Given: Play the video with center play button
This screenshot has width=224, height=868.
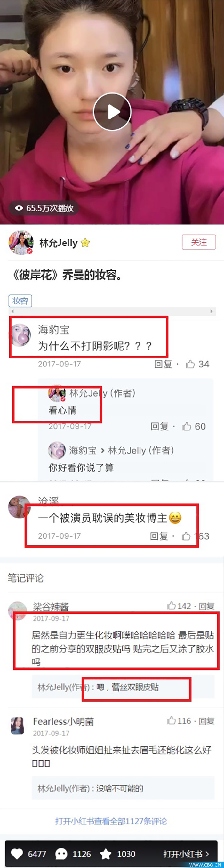Looking at the screenshot, I should pos(112,112).
